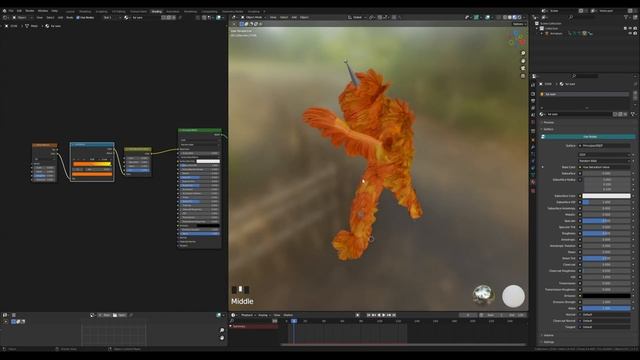This screenshot has width=640, height=360.
Task: Switch to the Geometry Nodes workspace tab
Action: click(x=233, y=11)
